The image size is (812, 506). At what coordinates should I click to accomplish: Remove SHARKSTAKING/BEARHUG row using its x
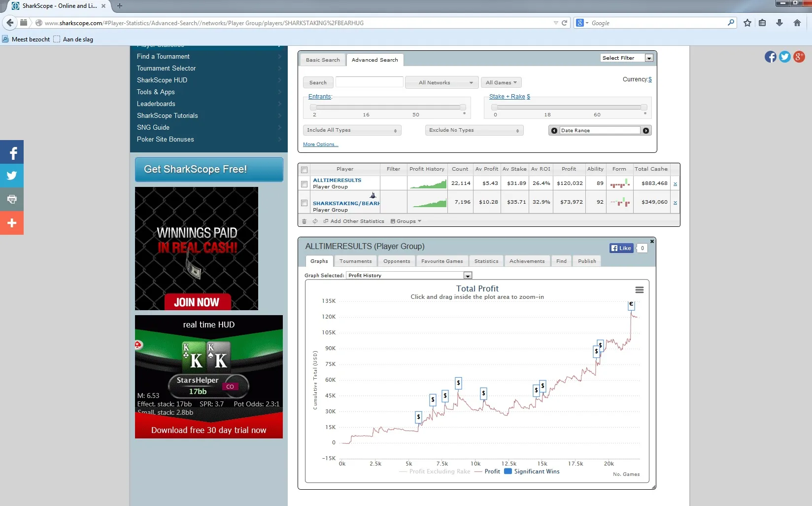(675, 202)
